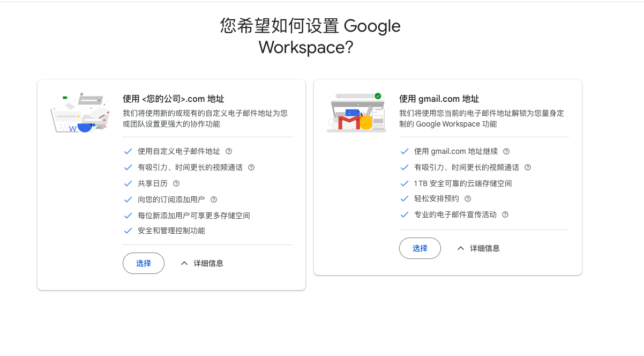Click text 安全和管理控制功能
644x356 pixels.
point(171,231)
